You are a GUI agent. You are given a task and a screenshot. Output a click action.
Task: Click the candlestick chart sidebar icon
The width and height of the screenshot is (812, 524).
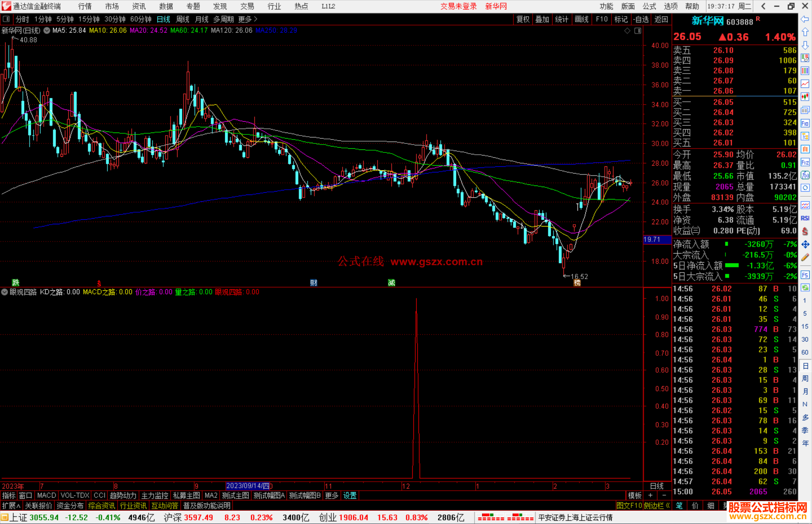(x=805, y=97)
